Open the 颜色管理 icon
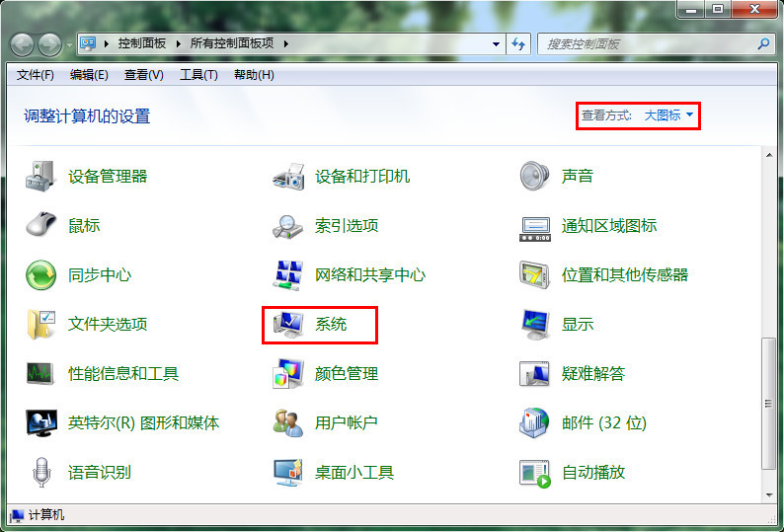 pyautogui.click(x=288, y=373)
